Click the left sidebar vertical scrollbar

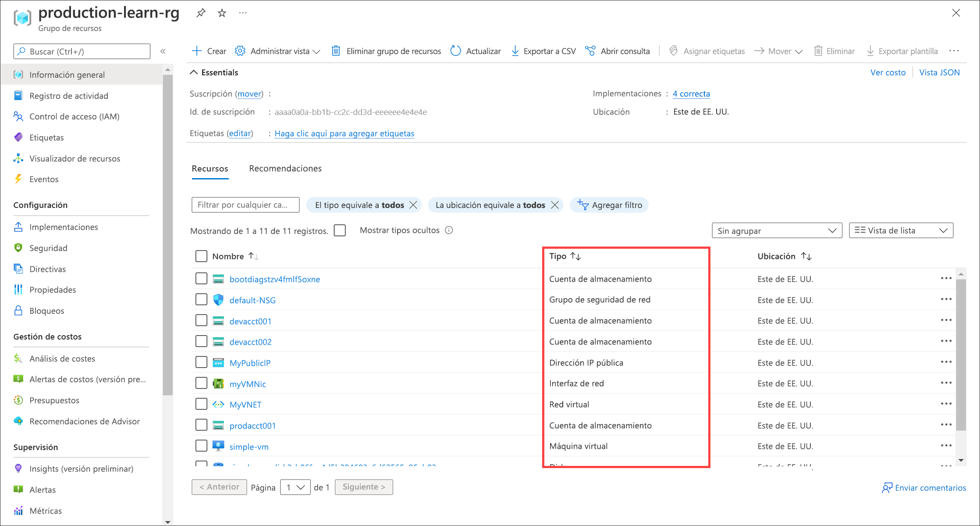167,235
